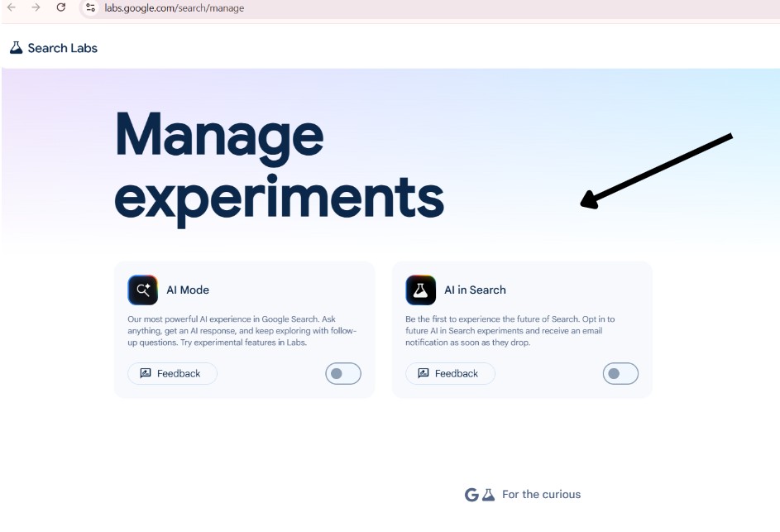Select the AI in Search card title
This screenshot has width=780, height=532.
click(475, 290)
